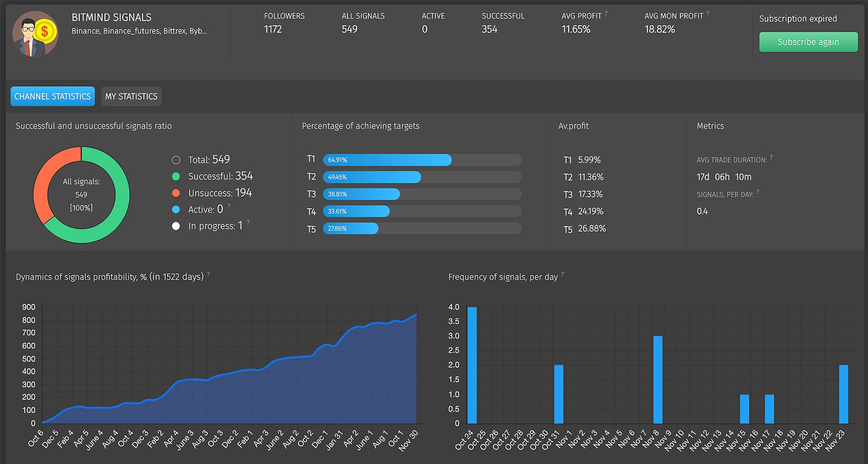Click the trade duration '17d 06h 10m'
The image size is (868, 464).
click(x=724, y=177)
